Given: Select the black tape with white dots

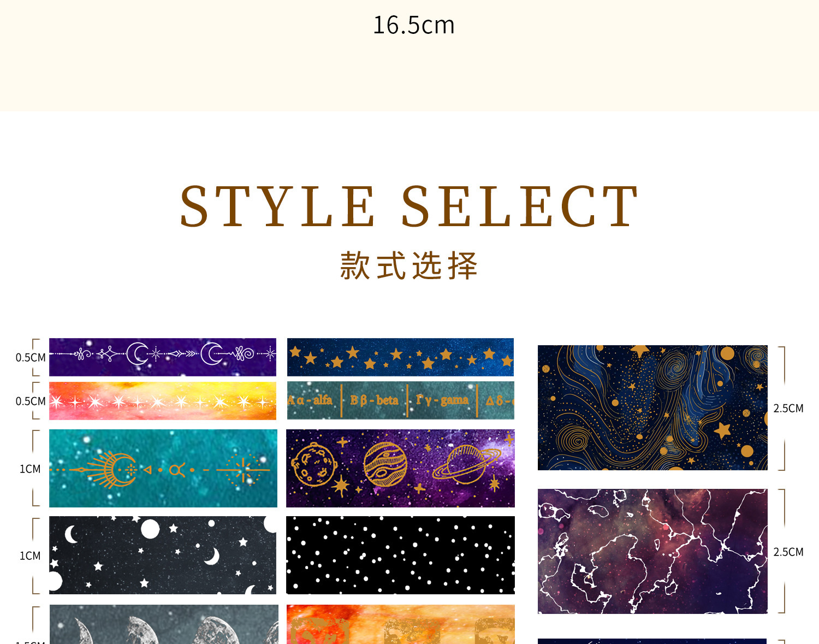Looking at the screenshot, I should click(x=400, y=555).
